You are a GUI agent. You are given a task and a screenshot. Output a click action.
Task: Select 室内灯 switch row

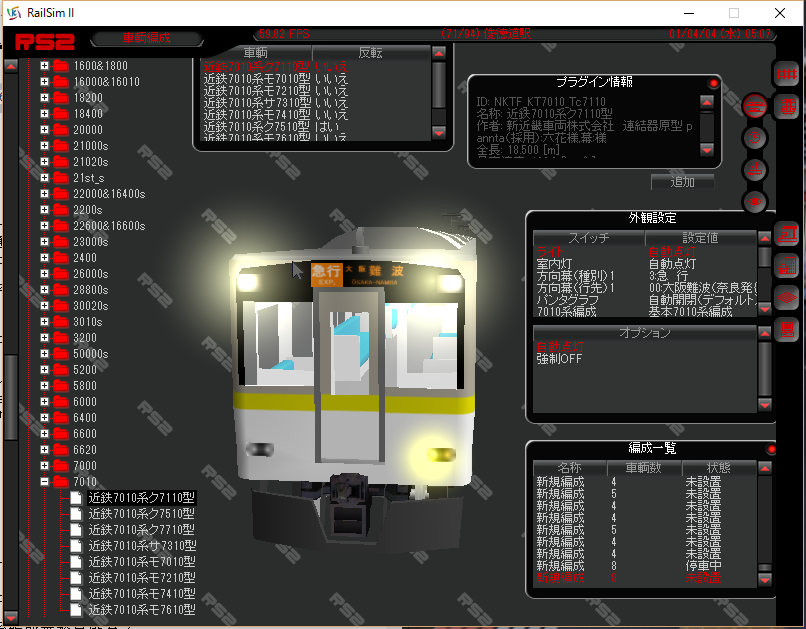click(645, 264)
